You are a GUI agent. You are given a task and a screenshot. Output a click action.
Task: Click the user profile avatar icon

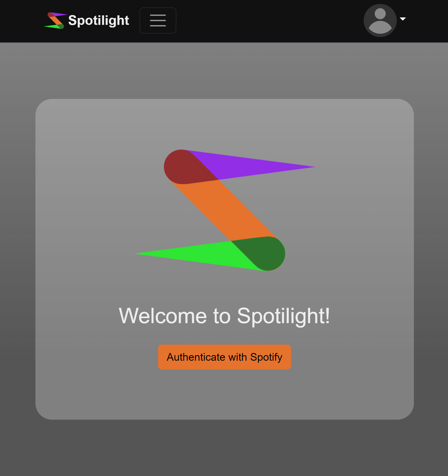(380, 20)
